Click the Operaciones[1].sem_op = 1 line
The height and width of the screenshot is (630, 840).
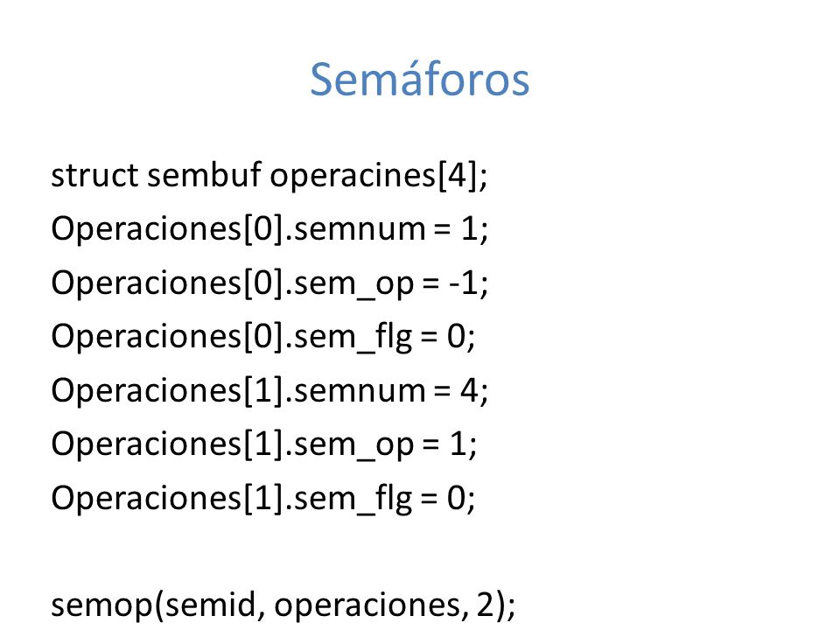pyautogui.click(x=264, y=444)
